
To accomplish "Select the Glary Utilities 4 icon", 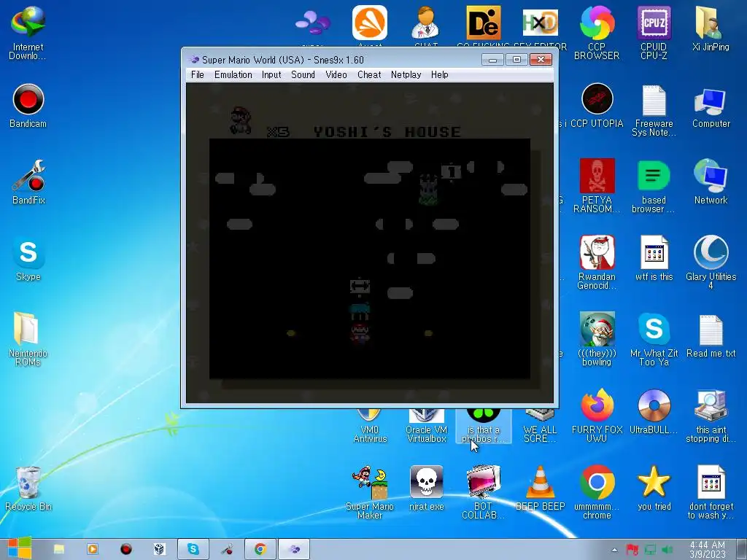I will coord(711,262).
